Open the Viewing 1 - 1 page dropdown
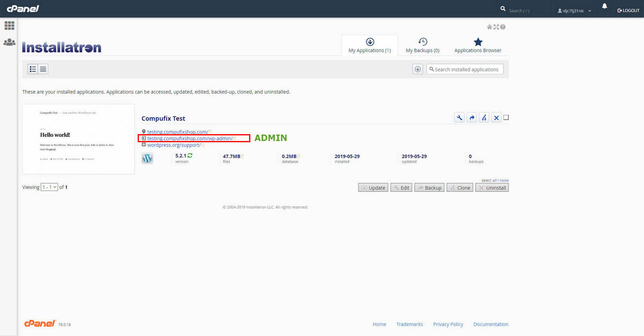Image resolution: width=644 pixels, height=336 pixels. pyautogui.click(x=49, y=187)
